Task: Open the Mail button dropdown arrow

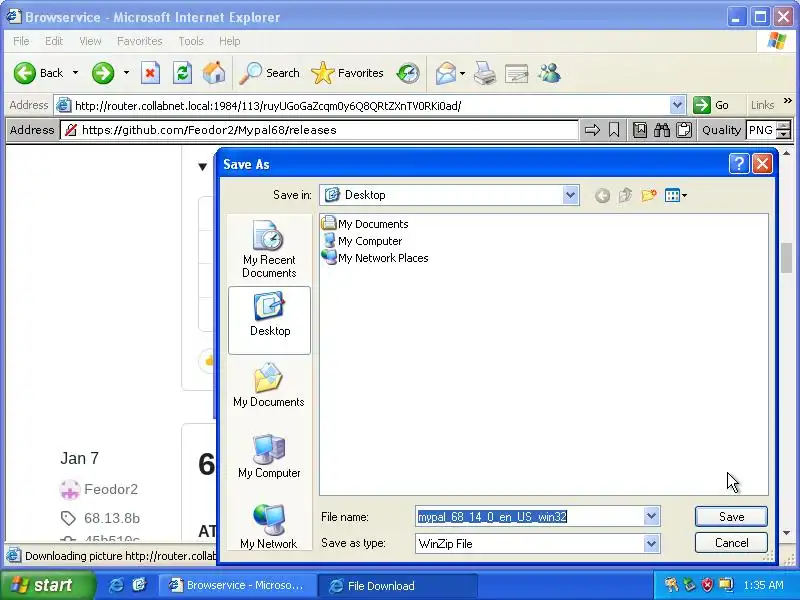Action: 462,73
